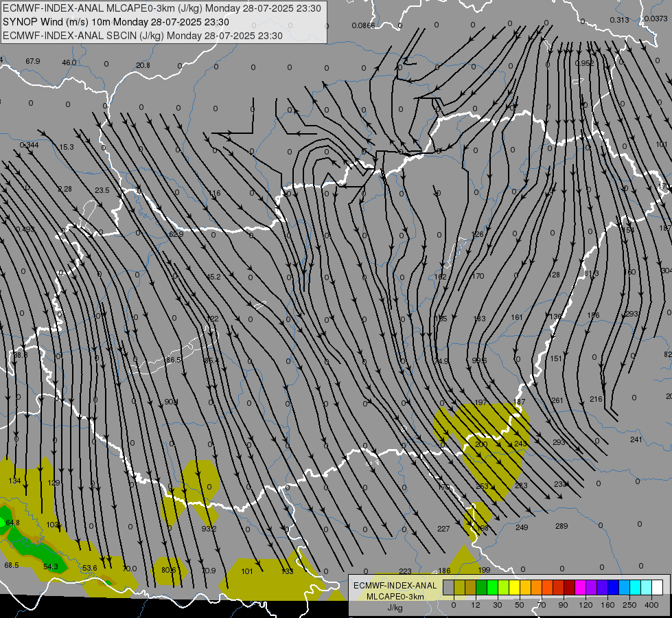672x618 pixels.
Task: Click map value 64.8 on green patch
Action: 12,523
